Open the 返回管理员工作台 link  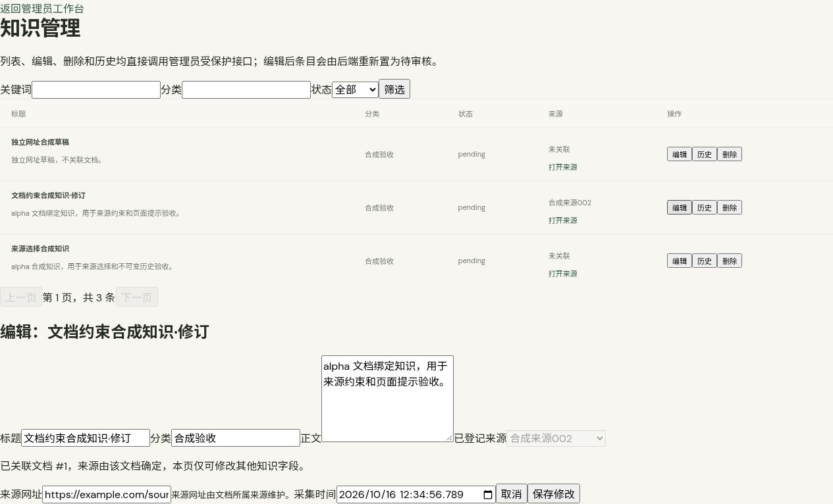coord(42,9)
